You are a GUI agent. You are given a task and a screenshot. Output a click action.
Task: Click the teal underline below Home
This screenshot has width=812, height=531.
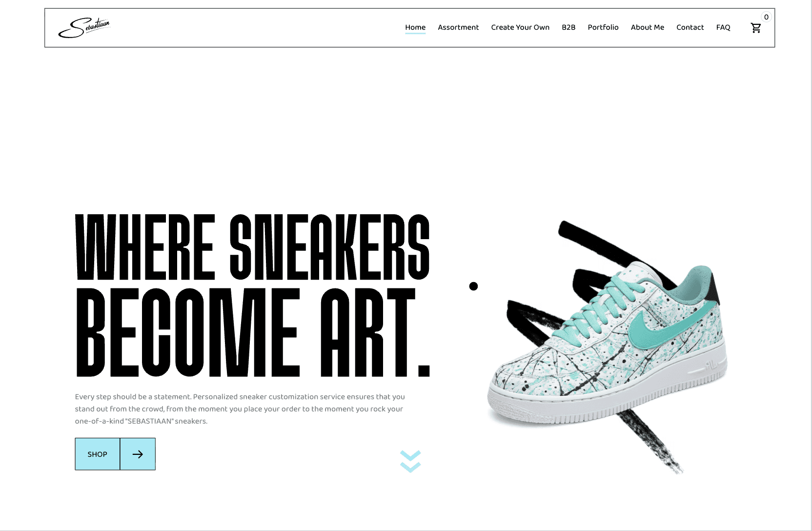point(415,34)
